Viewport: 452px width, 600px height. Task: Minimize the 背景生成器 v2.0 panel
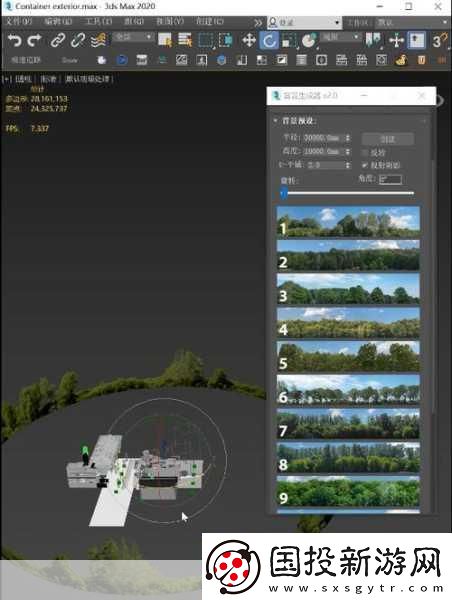click(364, 95)
